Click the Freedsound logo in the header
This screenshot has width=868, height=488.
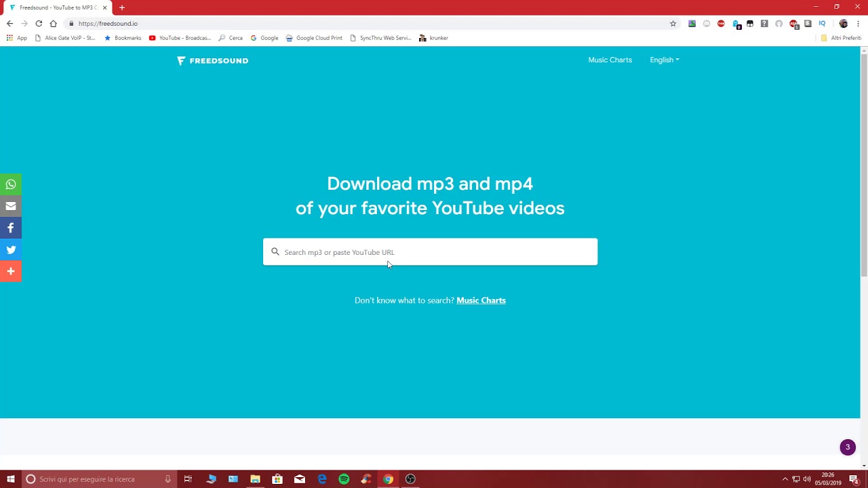(212, 60)
